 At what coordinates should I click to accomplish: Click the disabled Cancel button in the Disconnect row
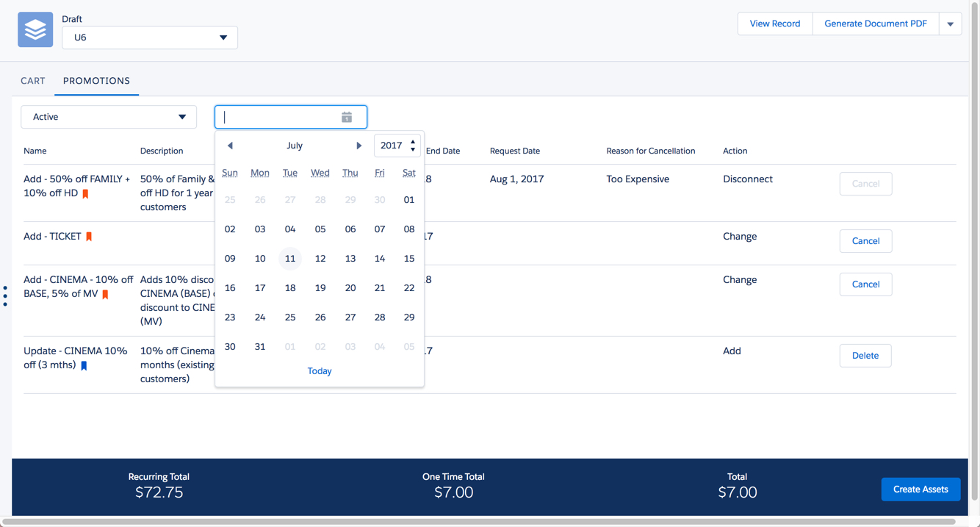[865, 184]
